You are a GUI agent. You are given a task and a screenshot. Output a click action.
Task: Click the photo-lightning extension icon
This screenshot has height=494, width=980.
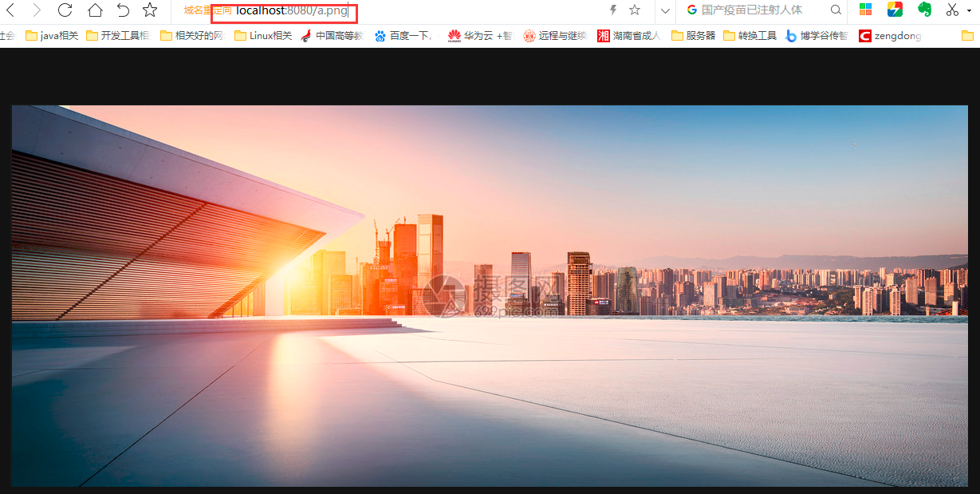pyautogui.click(x=895, y=10)
